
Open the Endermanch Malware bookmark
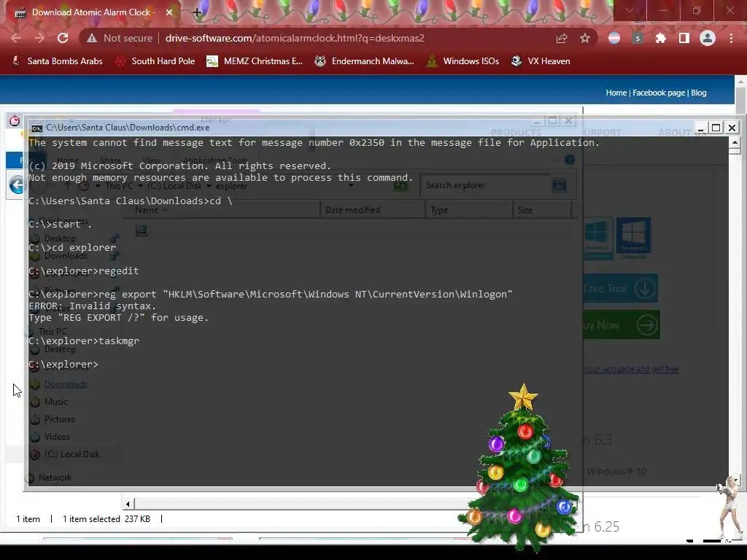point(365,61)
